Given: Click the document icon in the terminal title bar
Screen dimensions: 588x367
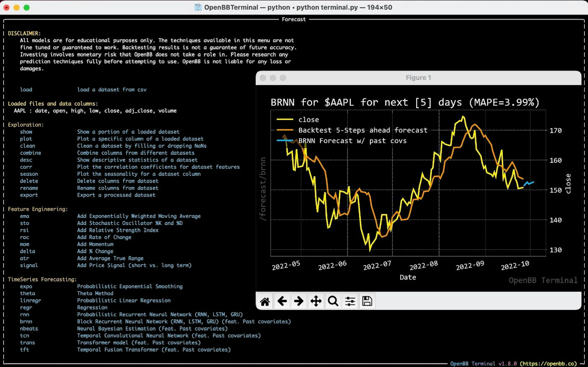Looking at the screenshot, I should pyautogui.click(x=198, y=7).
